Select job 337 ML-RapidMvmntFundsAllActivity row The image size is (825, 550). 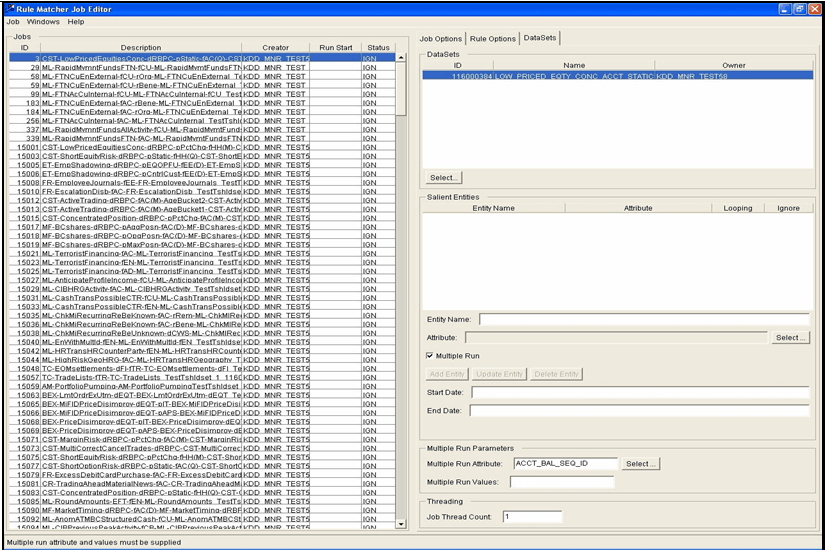[x=202, y=129]
